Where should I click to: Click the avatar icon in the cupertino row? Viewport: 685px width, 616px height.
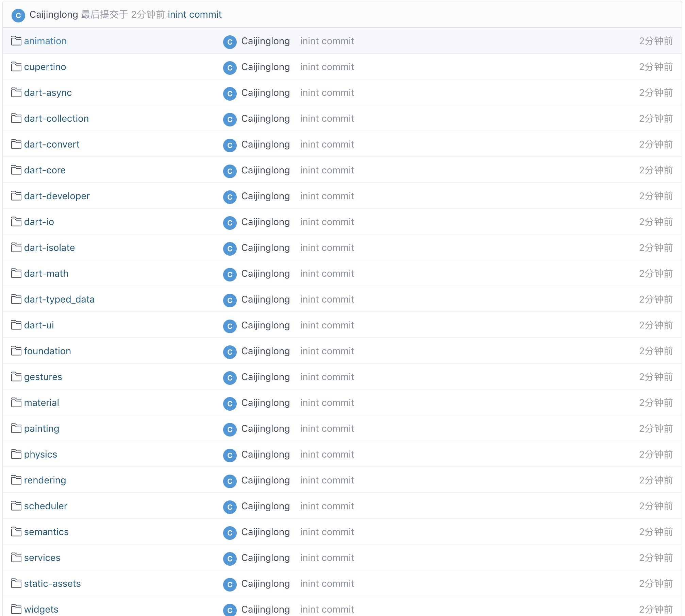230,68
